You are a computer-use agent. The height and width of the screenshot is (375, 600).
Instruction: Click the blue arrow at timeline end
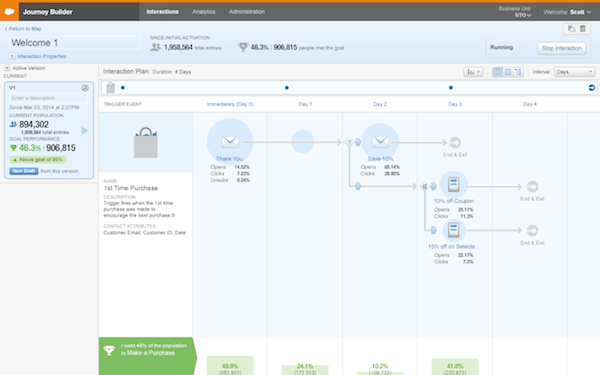tap(592, 88)
